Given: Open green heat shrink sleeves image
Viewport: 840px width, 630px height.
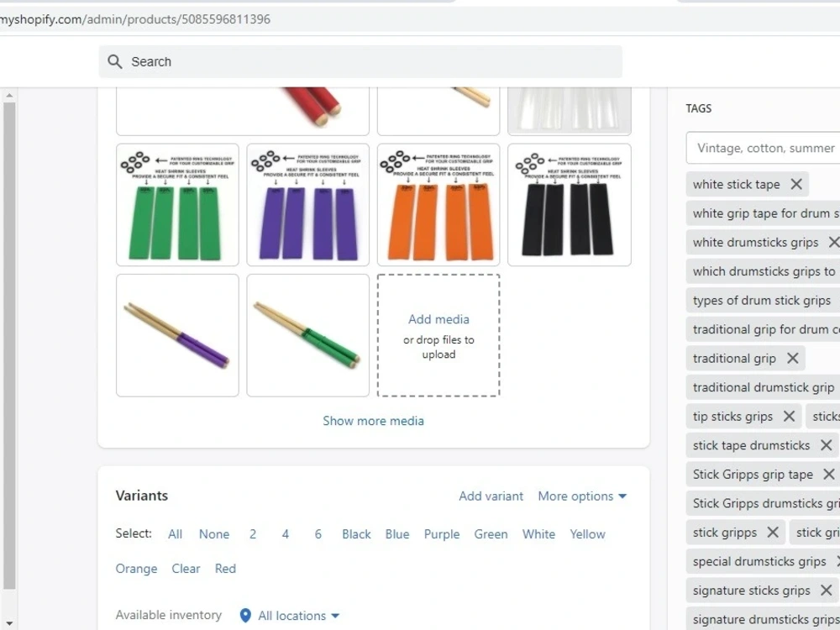Looking at the screenshot, I should [x=177, y=205].
